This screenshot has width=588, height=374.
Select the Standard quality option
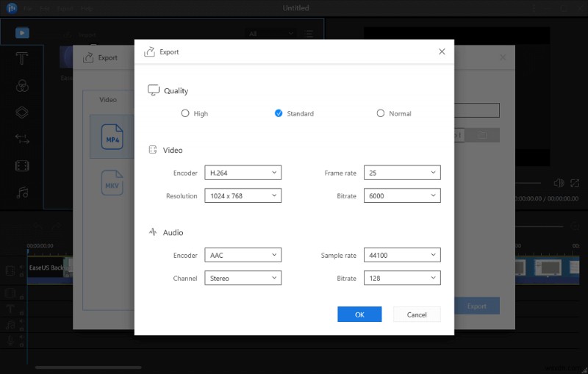(279, 113)
